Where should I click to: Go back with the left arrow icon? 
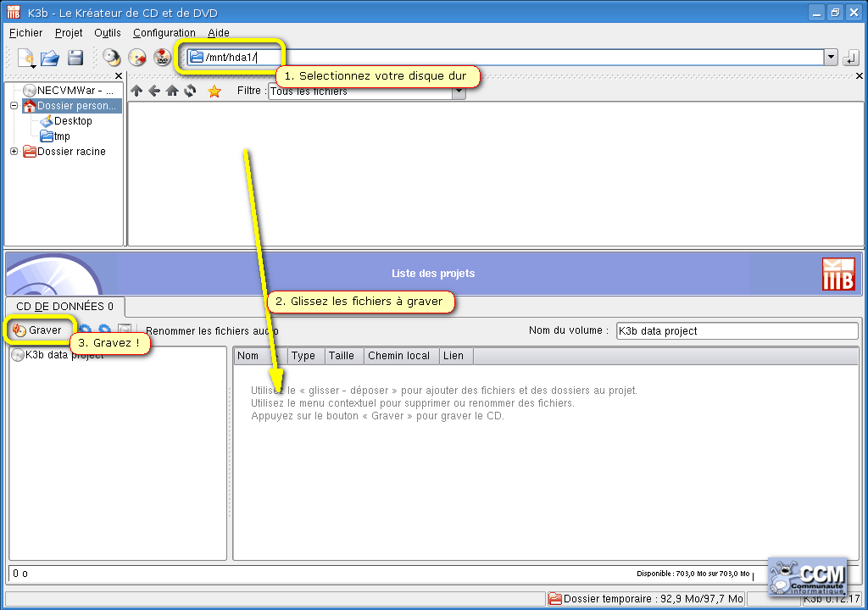pos(154,91)
